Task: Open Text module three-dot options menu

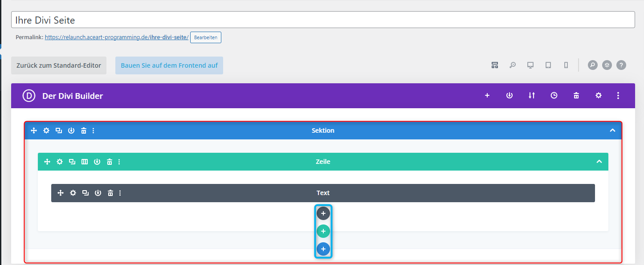Action: 120,193
